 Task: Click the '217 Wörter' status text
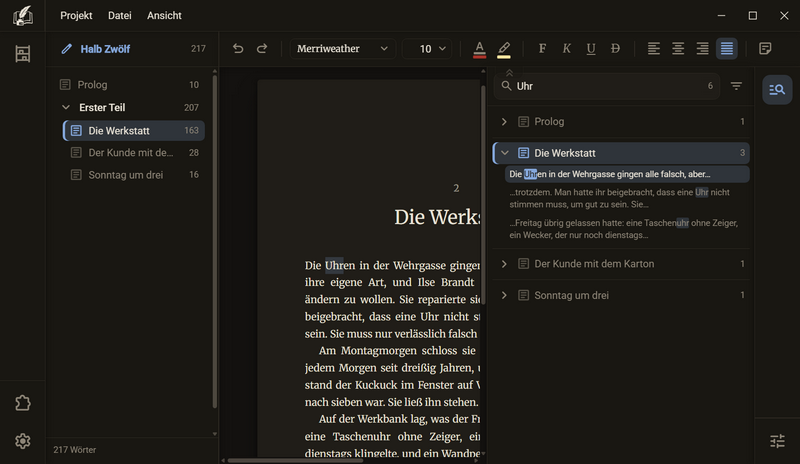point(74,450)
